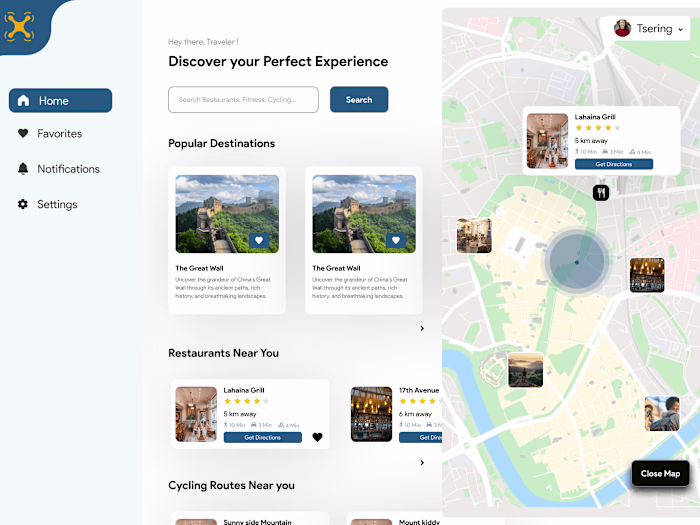The height and width of the screenshot is (525, 700).
Task: Click the walking time icon on Lahaina Grill card
Action: coord(225,425)
